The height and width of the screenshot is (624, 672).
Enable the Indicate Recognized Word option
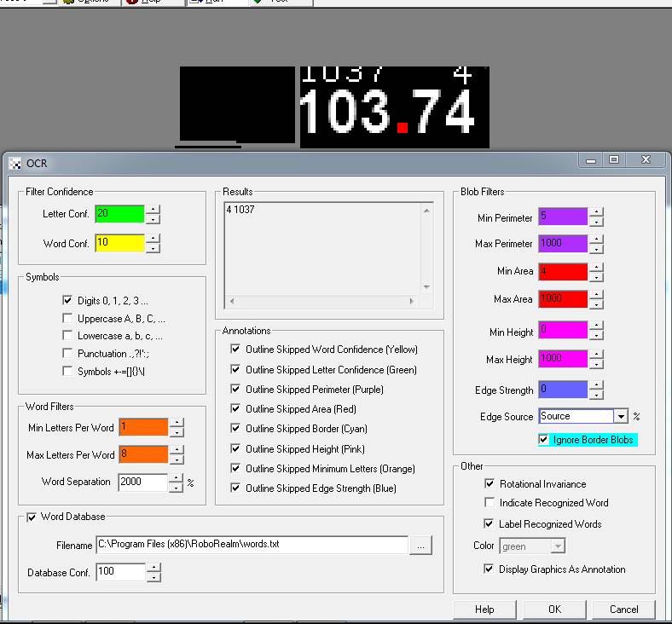click(x=490, y=503)
